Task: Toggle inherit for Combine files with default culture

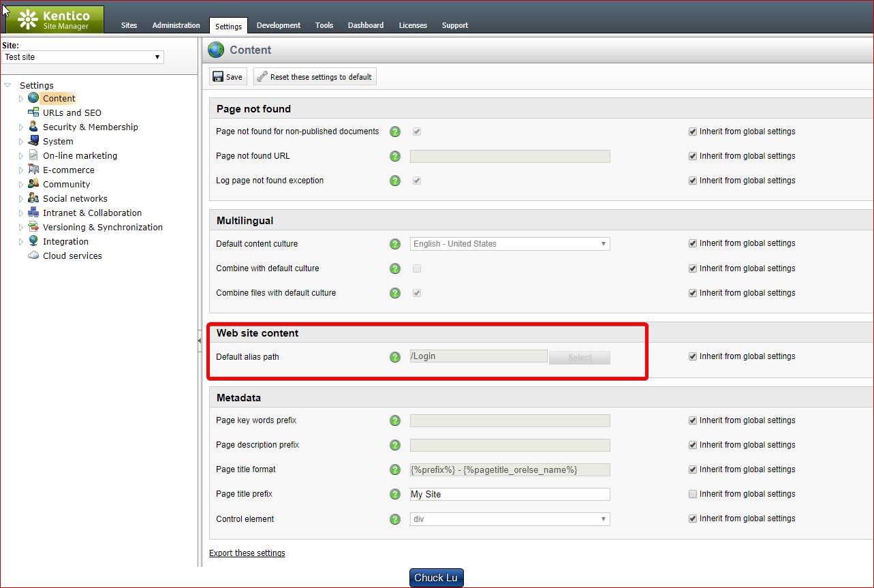Action: pos(693,293)
